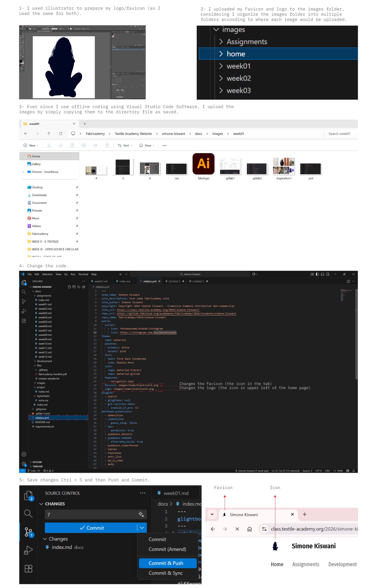Click Collapse Folders icon in Explorer header
This screenshot has width=377, height=588.
[x=84, y=287]
